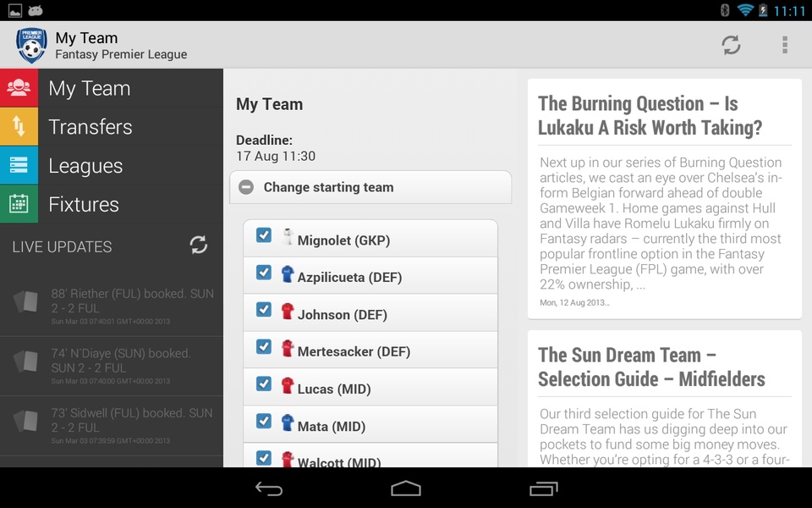Tap the green Fixtures calendar icon

(x=19, y=204)
